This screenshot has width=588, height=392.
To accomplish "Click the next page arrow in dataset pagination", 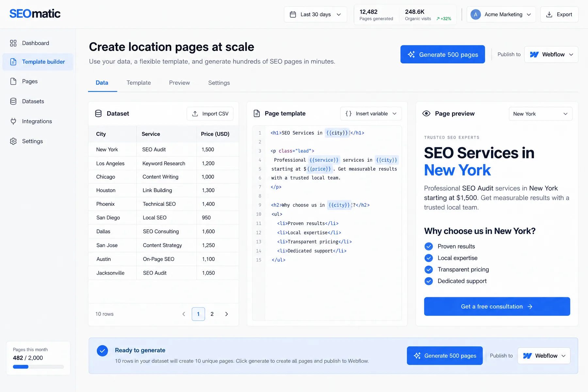I will coord(226,314).
